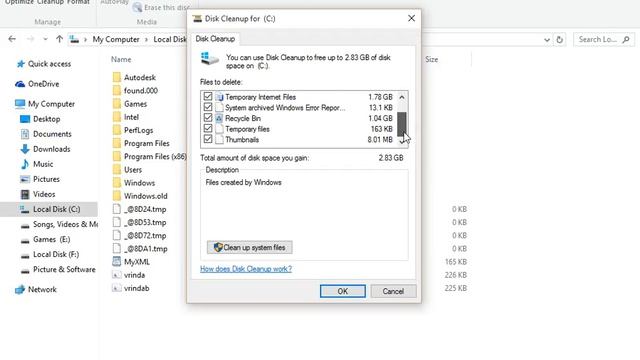Select the found.000 folder icon

pyautogui.click(x=117, y=90)
